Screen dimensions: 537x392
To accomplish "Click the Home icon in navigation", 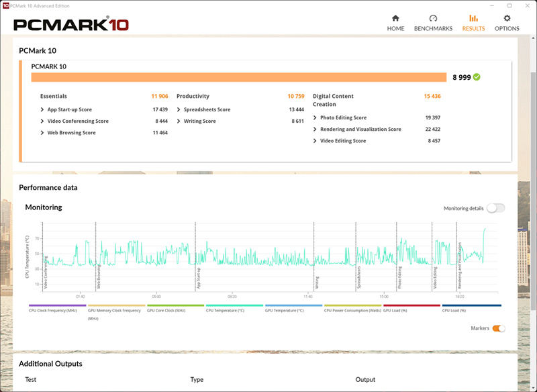I will [395, 18].
